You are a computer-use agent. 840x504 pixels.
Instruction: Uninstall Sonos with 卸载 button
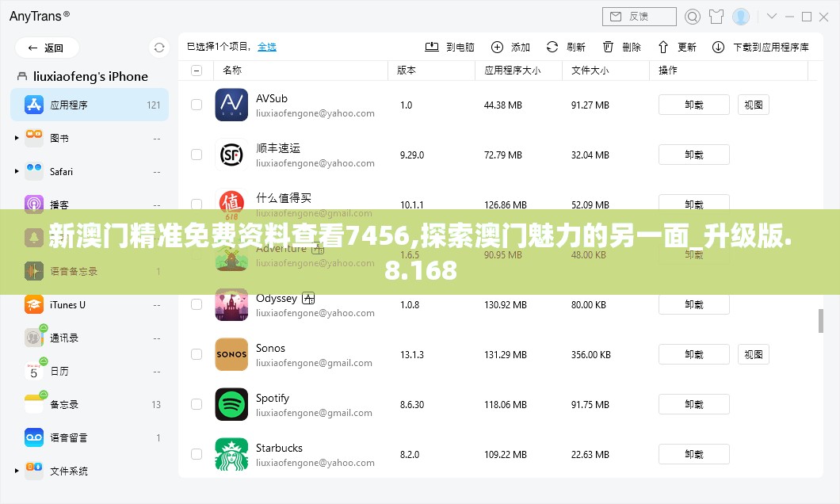point(693,354)
